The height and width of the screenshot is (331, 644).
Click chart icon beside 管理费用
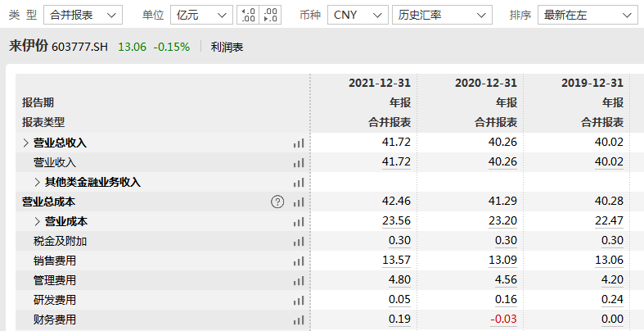(299, 280)
